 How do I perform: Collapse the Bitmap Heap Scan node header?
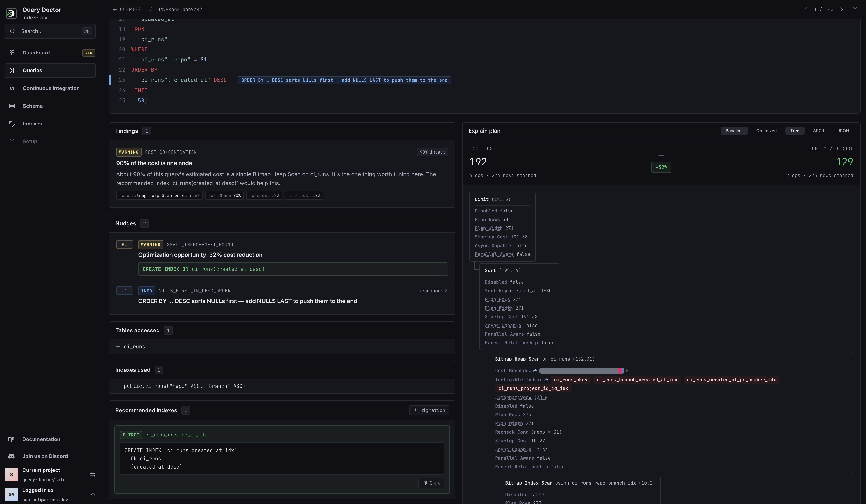click(x=544, y=359)
